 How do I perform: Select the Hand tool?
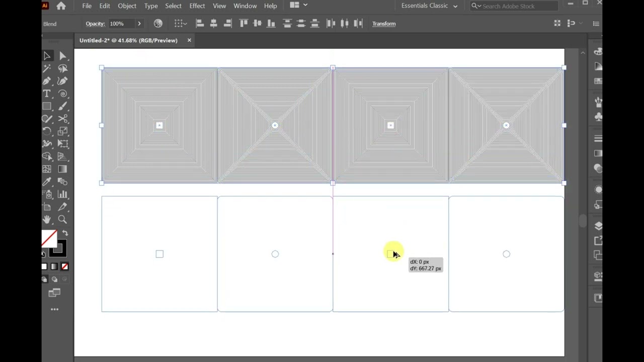tap(47, 219)
